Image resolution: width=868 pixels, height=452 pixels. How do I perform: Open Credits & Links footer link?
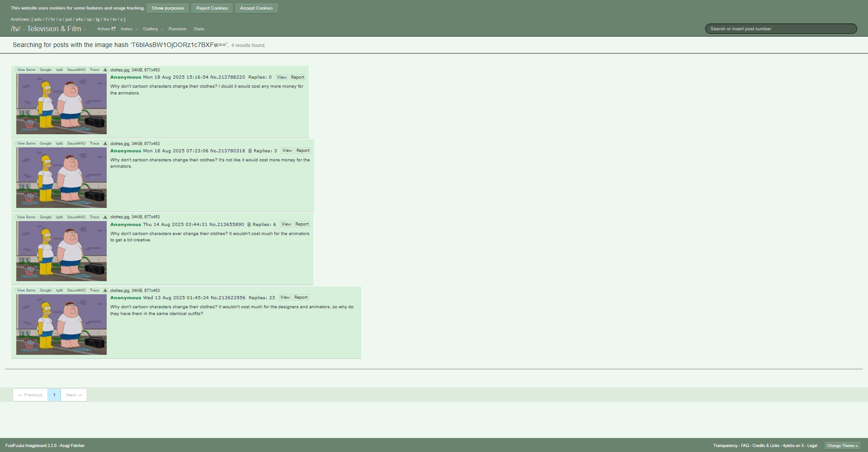[766, 446]
